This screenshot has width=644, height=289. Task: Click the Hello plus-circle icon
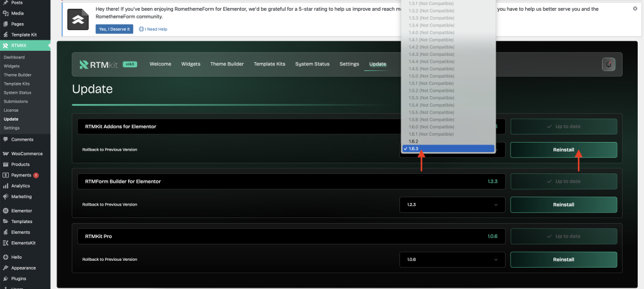(x=6, y=257)
